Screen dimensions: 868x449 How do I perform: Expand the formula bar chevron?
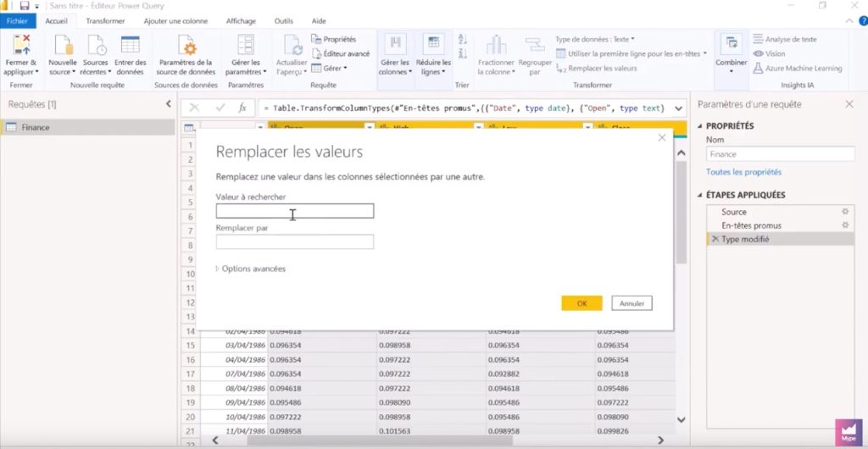tap(679, 108)
